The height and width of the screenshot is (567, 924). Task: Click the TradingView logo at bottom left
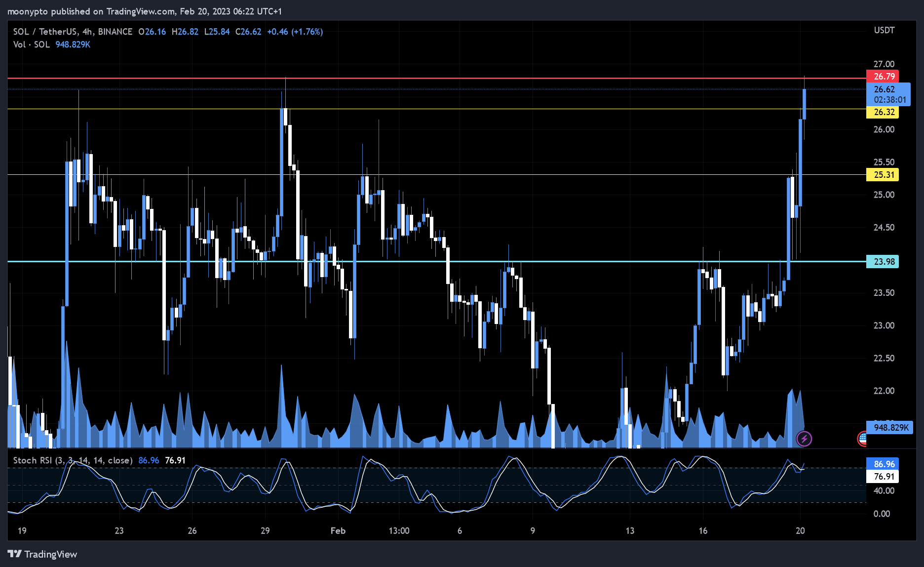click(x=42, y=554)
